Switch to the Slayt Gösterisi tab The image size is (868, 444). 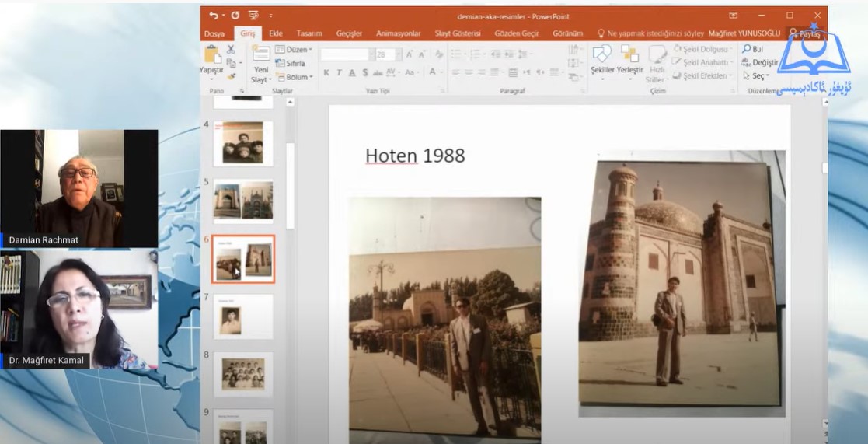click(x=457, y=33)
